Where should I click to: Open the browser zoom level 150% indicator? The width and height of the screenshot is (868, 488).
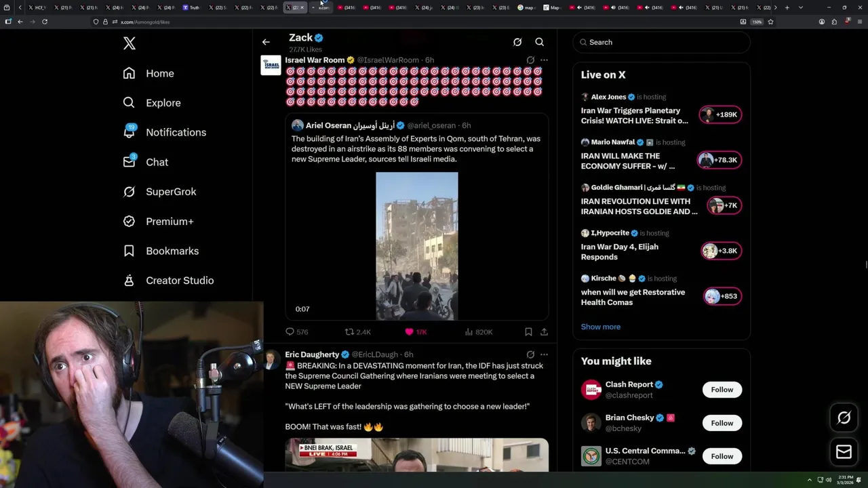click(757, 22)
